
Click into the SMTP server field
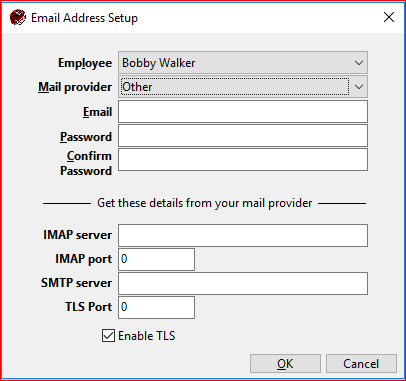[243, 283]
